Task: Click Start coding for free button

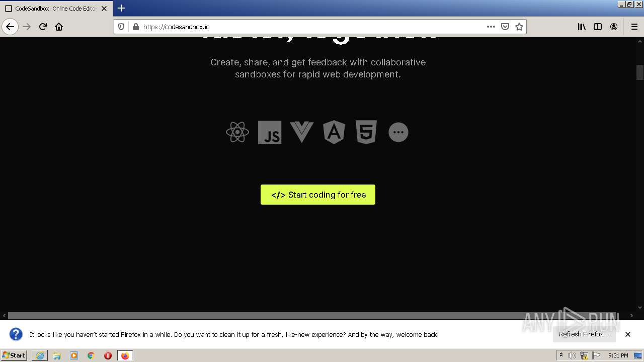Action: tap(318, 195)
